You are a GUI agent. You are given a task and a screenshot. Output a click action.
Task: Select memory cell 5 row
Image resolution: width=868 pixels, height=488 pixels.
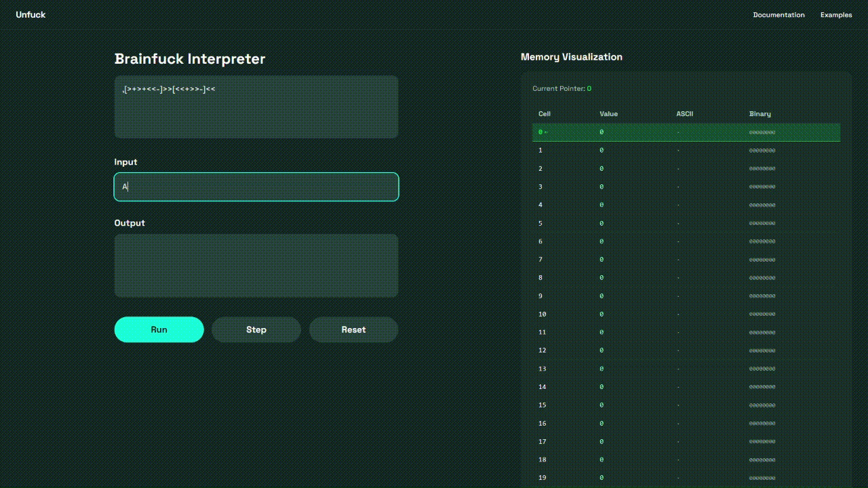point(686,223)
